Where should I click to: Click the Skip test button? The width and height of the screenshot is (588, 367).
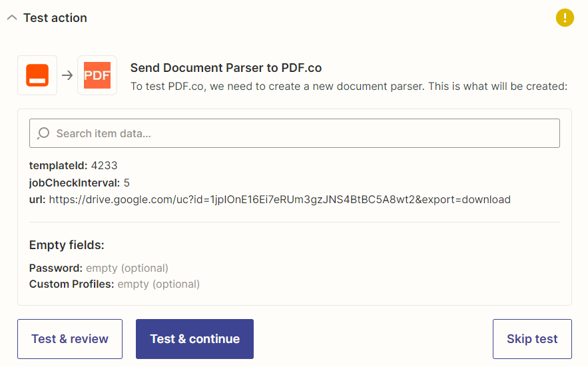point(532,339)
